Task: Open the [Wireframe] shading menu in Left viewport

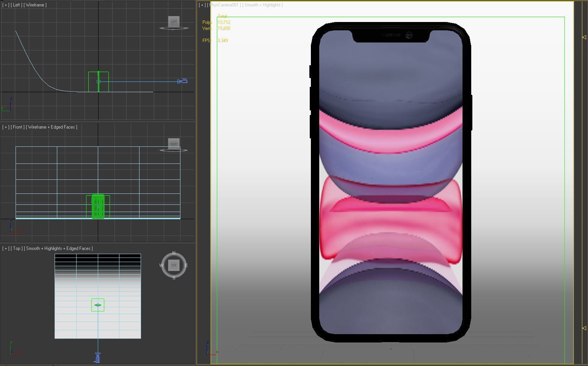Action: 35,5
